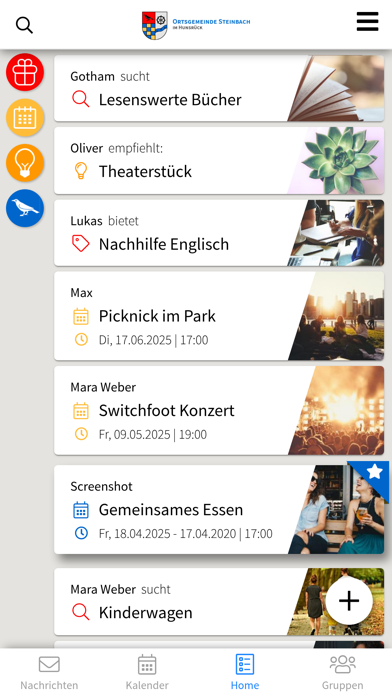Click the author name Oliver
Viewport: 392px width, 696px height.
tap(87, 148)
